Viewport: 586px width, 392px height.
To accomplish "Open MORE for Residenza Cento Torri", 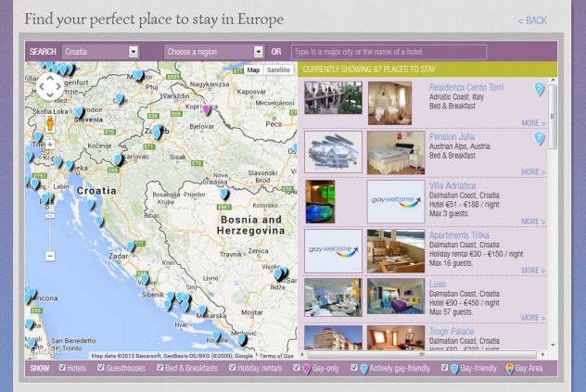I will pos(533,123).
